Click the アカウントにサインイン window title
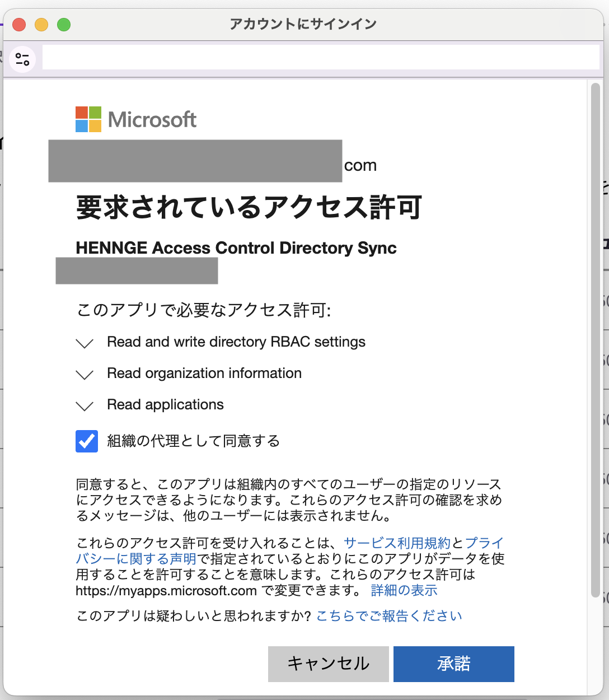 point(304,23)
